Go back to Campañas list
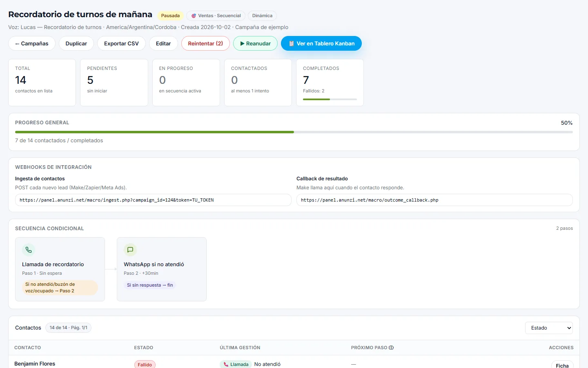588x368 pixels. pyautogui.click(x=32, y=43)
